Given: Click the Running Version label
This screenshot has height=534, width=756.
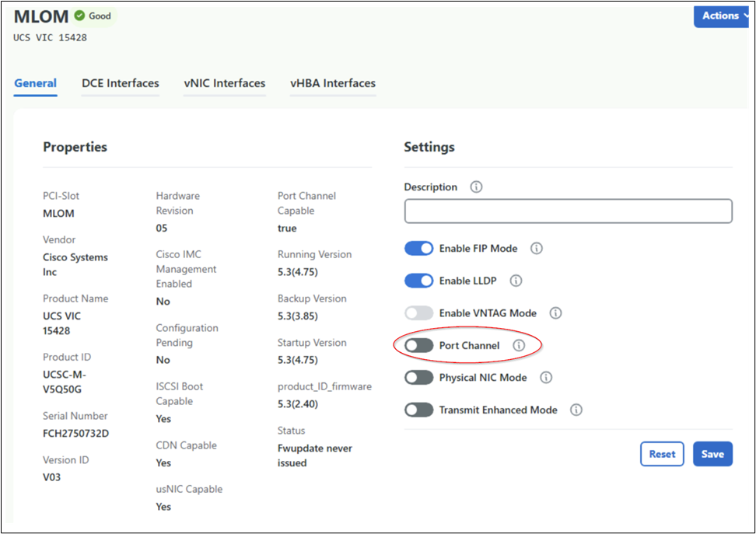Looking at the screenshot, I should pyautogui.click(x=314, y=254).
